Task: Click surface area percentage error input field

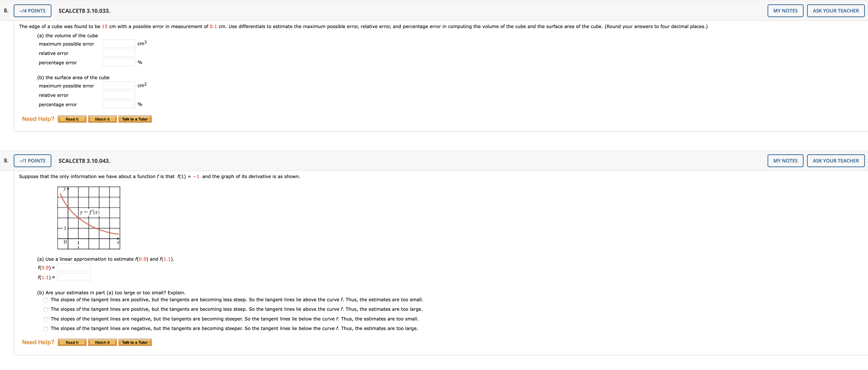Action: (119, 104)
